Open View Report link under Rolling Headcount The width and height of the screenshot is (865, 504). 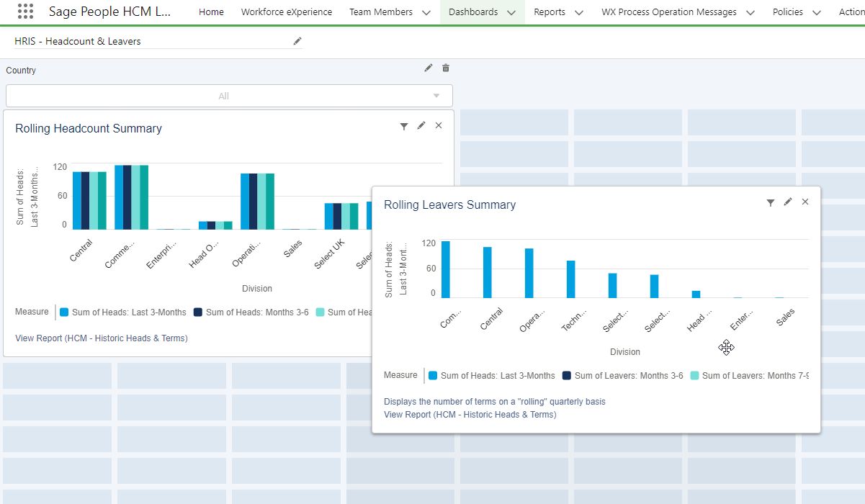[x=102, y=338]
